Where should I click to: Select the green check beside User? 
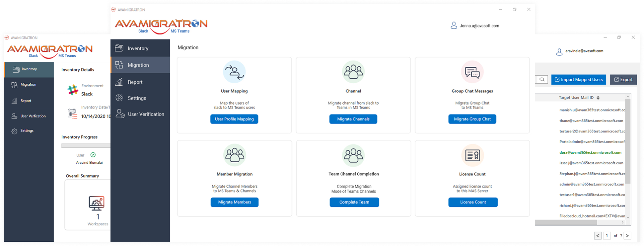tap(93, 155)
